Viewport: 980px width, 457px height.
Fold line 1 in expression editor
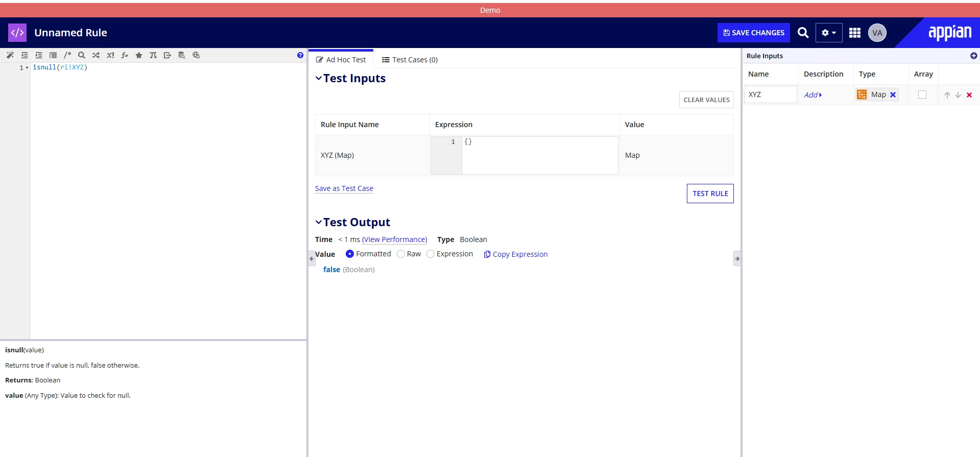(x=27, y=68)
